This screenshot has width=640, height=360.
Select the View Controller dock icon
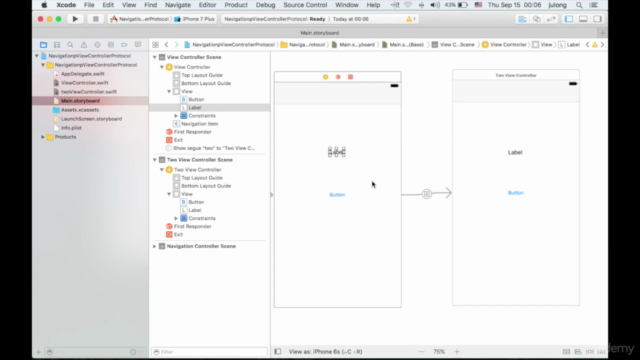pos(325,77)
